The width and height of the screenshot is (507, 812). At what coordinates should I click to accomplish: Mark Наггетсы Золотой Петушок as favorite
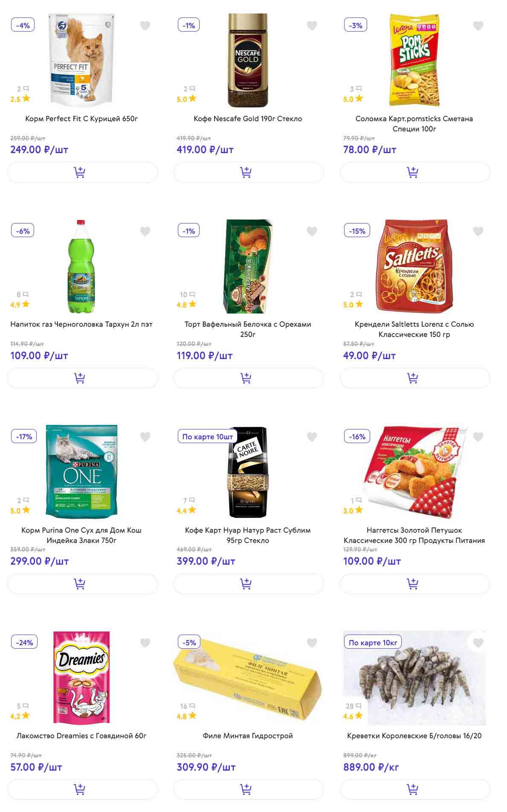pos(478,437)
